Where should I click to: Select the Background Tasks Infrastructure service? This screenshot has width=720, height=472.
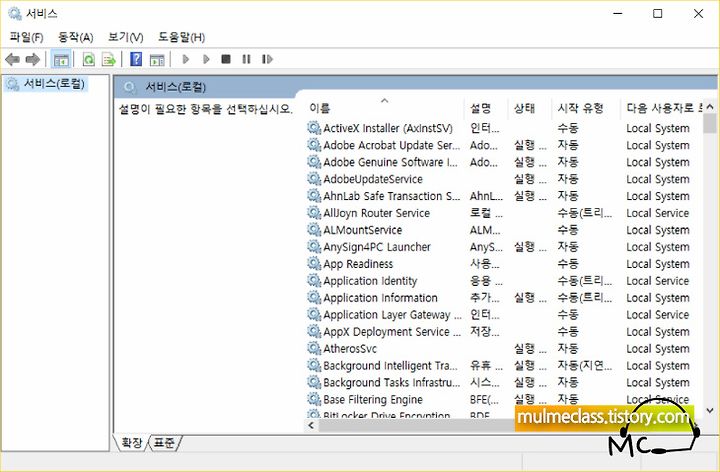point(503,383)
